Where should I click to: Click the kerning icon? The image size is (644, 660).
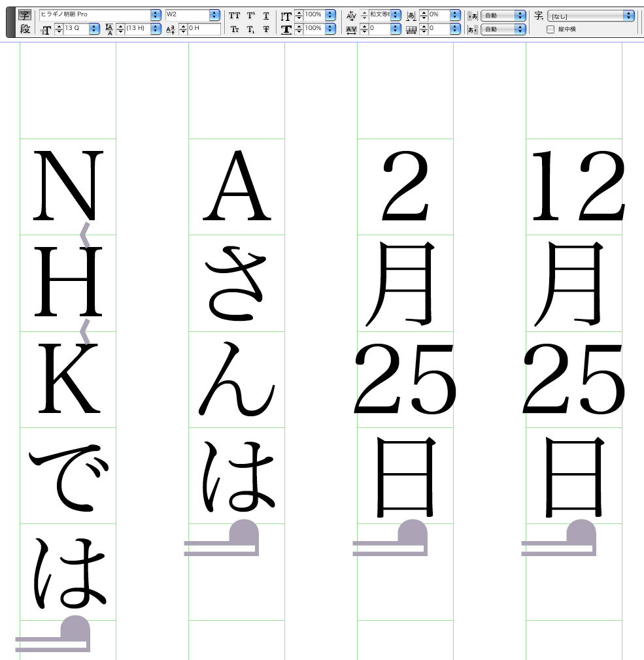(351, 16)
